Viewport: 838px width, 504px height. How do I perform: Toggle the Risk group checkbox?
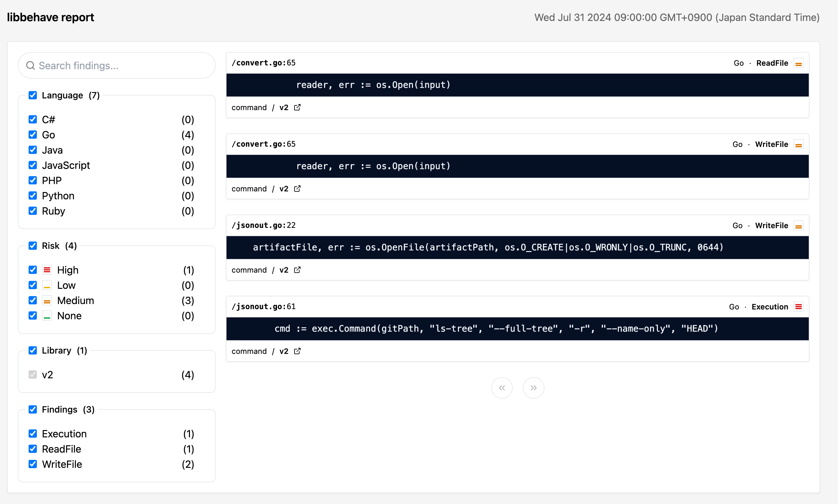click(x=33, y=246)
